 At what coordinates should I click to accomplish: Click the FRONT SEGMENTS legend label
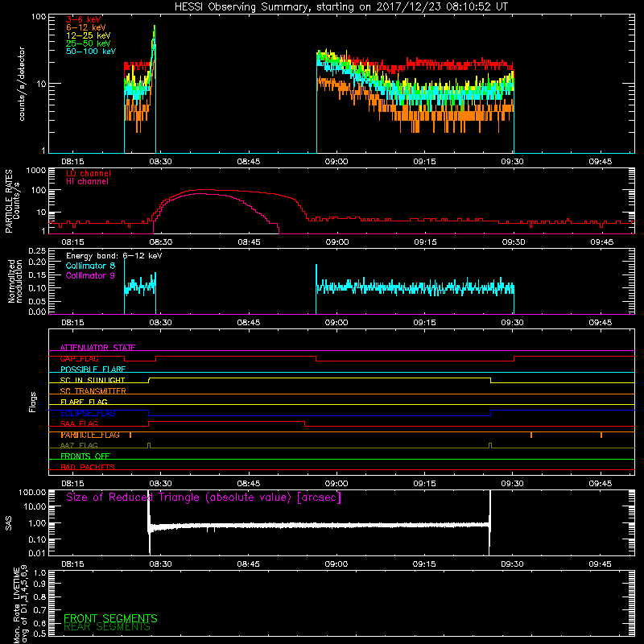pyautogui.click(x=110, y=618)
